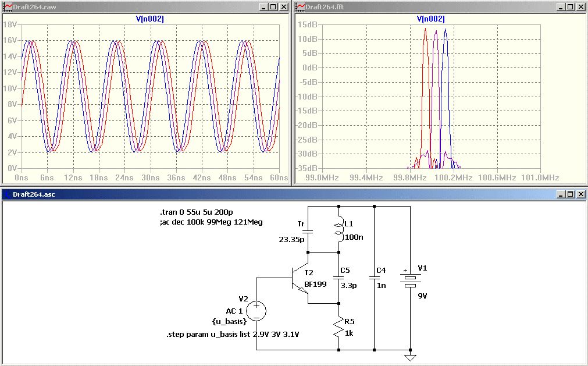Click the '100.2MHz' frequency axis label
The image size is (588, 366).
click(454, 177)
